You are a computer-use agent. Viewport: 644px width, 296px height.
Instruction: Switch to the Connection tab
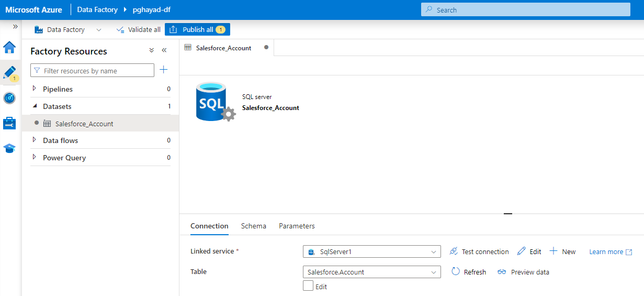pyautogui.click(x=209, y=226)
